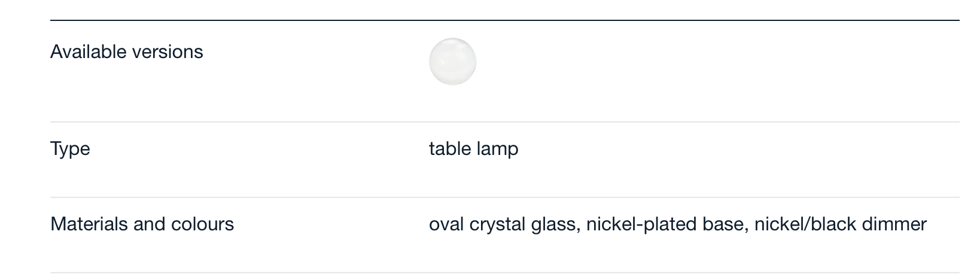980x280 pixels.
Task: Click the "Type" row label
Action: tap(70, 149)
